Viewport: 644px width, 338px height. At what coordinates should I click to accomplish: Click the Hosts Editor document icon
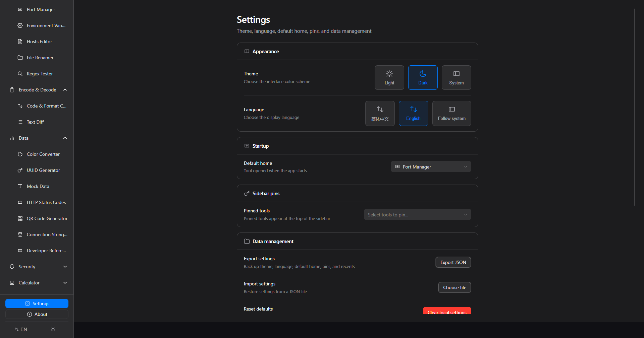tap(20, 42)
